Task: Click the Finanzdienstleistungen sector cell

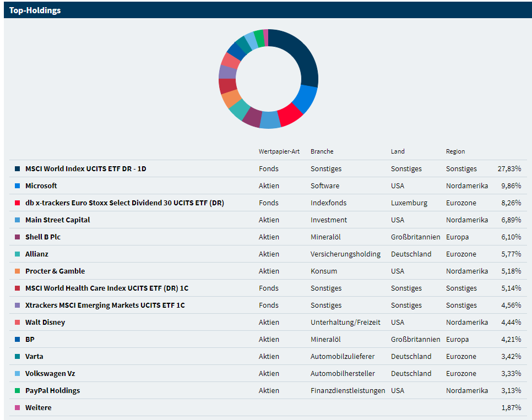Action: (348, 390)
